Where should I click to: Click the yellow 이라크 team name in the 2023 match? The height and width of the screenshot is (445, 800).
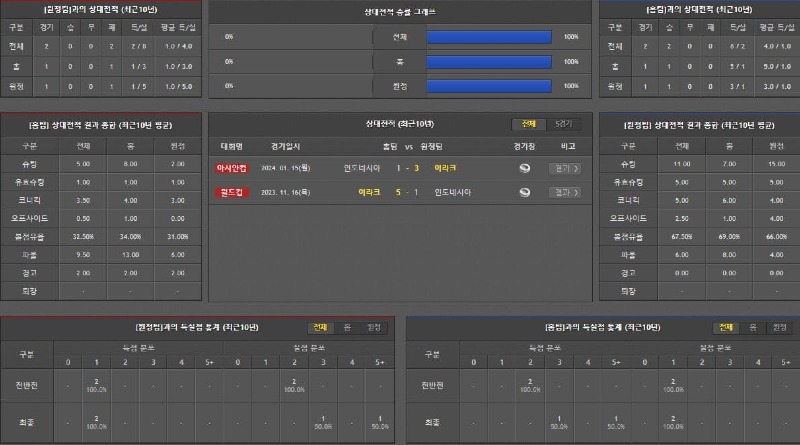click(369, 192)
